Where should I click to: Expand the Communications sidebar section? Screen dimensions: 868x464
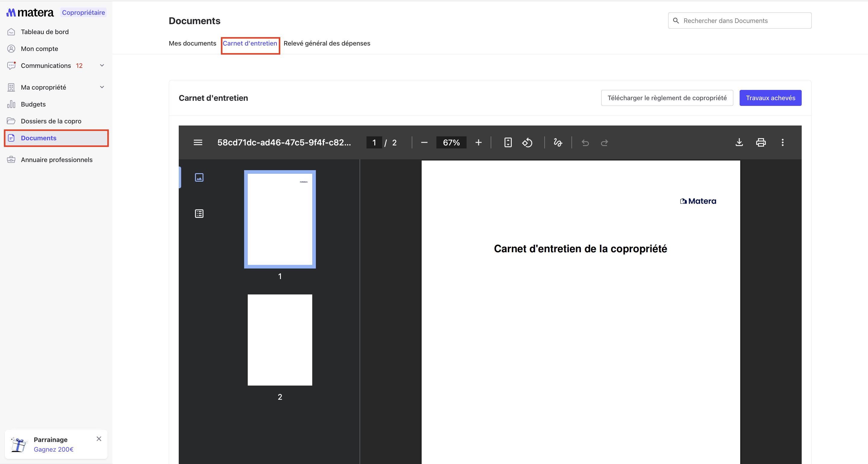click(102, 65)
